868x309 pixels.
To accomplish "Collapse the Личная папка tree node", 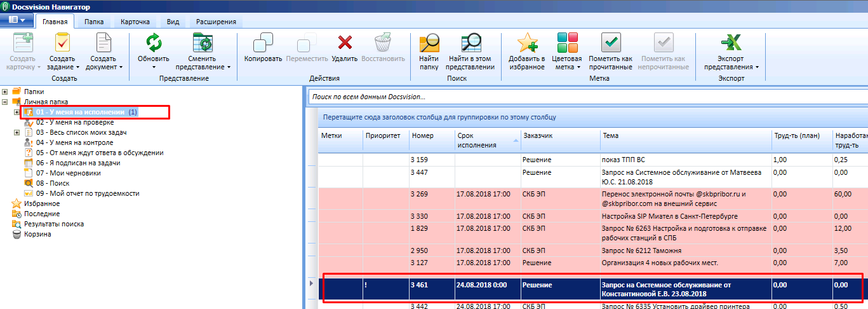I will (x=5, y=102).
